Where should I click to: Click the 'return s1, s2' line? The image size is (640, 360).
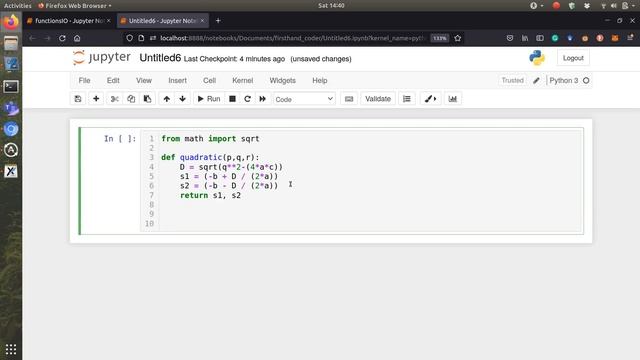(x=210, y=195)
